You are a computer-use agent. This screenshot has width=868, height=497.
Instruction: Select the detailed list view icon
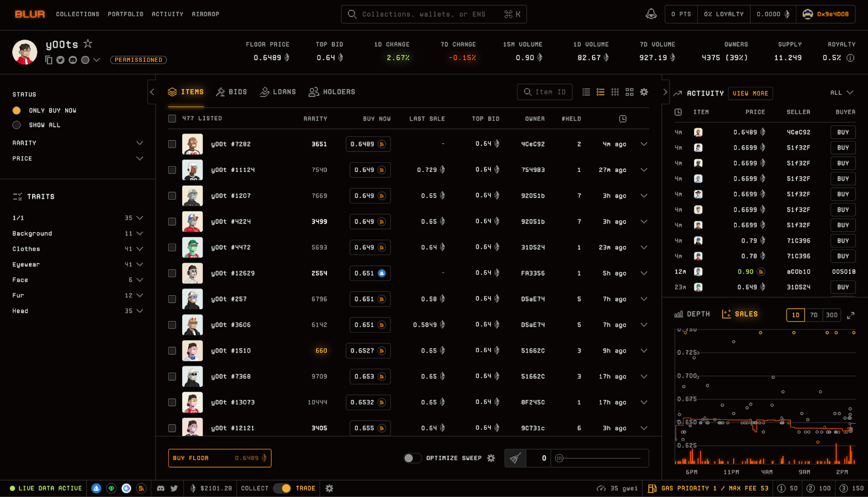[601, 92]
